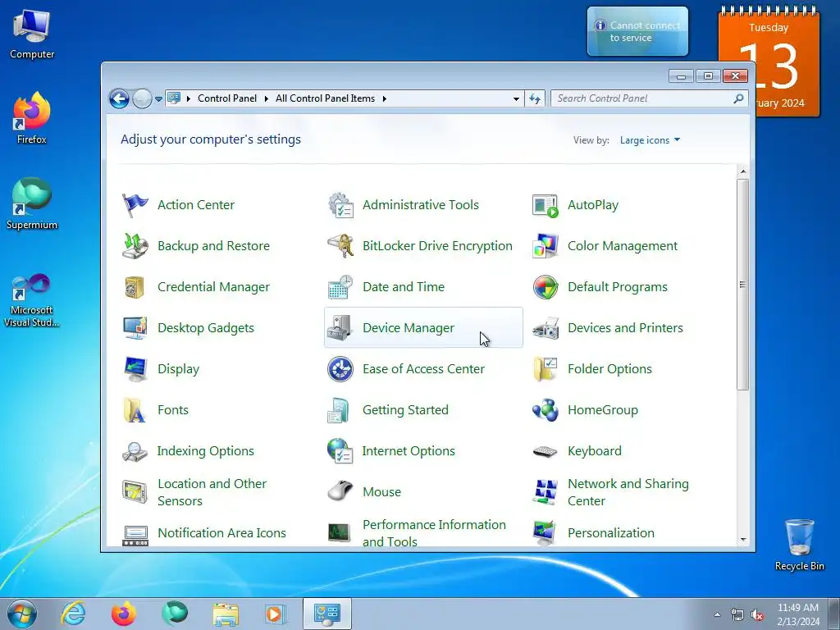Open the Devices and Printers icon
The height and width of the screenshot is (630, 840).
click(x=546, y=328)
